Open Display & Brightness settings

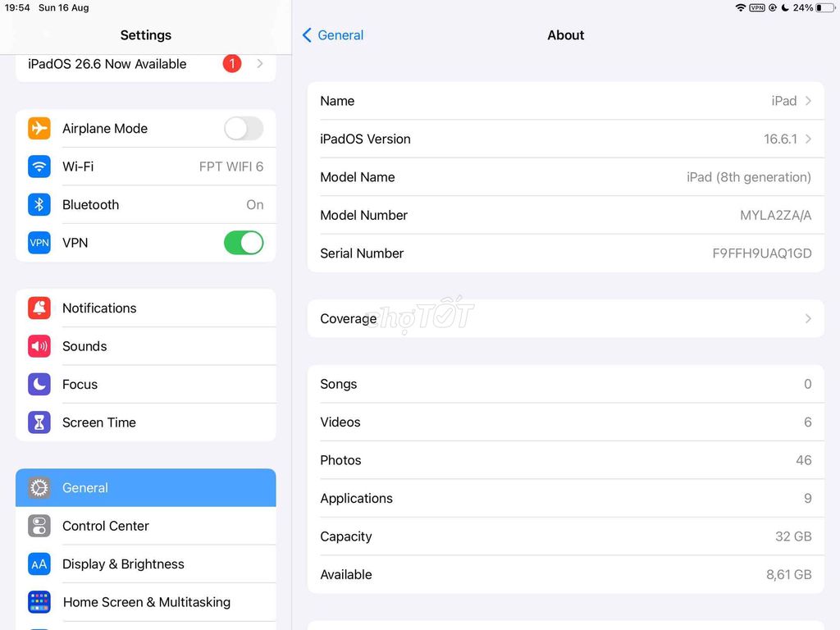146,564
